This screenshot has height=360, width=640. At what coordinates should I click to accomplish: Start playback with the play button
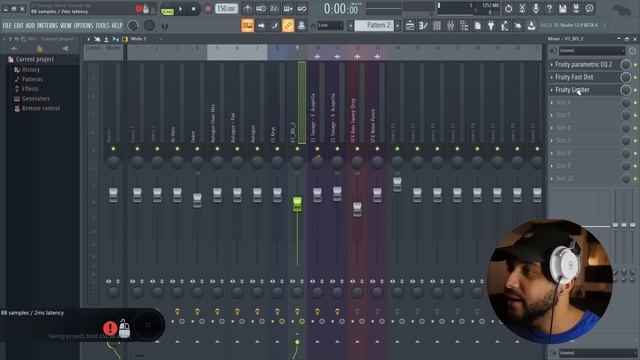click(181, 9)
